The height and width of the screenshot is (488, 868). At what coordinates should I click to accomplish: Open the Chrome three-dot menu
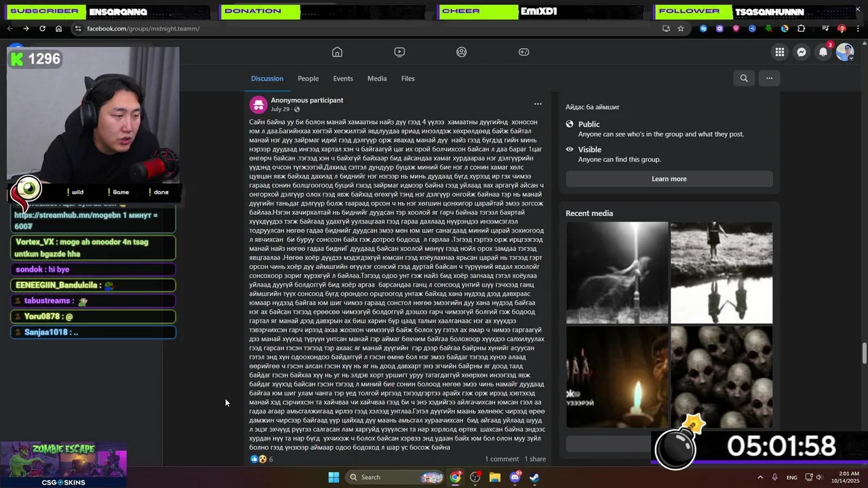tap(858, 28)
